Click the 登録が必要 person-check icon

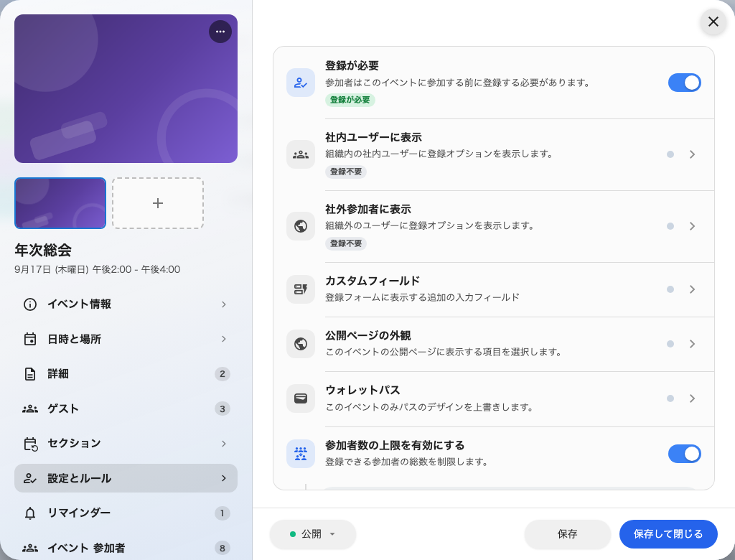301,83
